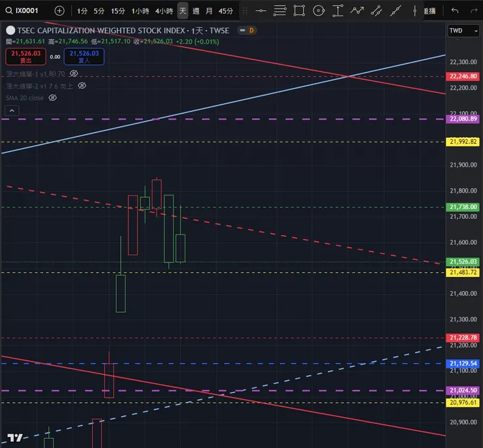483x448 pixels.
Task: Click the 21,400.00 price axis tick
Action: coord(463,294)
